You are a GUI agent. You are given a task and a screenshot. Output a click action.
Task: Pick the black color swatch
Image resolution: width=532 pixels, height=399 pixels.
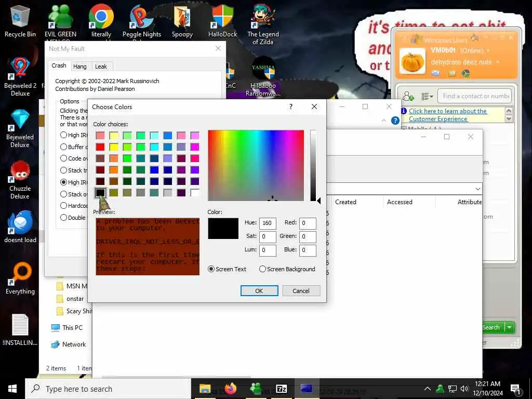(x=100, y=193)
